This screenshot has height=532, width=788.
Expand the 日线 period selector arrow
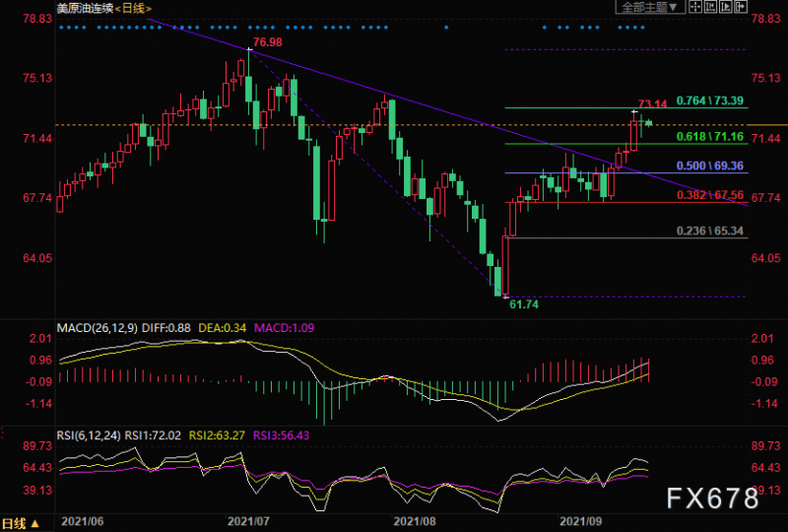[x=35, y=524]
